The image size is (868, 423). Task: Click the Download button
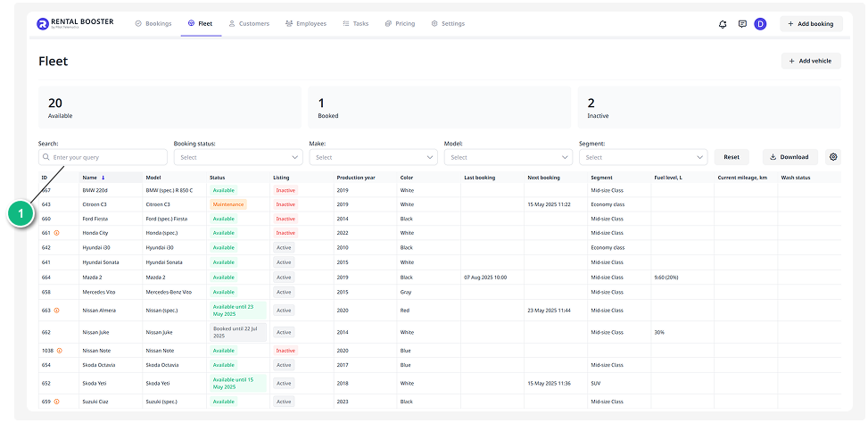[x=789, y=157]
